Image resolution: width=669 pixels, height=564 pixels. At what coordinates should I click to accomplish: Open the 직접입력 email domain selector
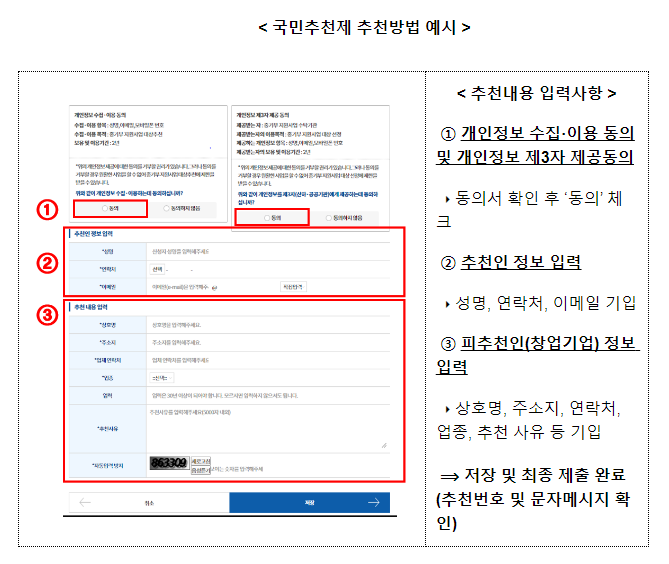(293, 287)
